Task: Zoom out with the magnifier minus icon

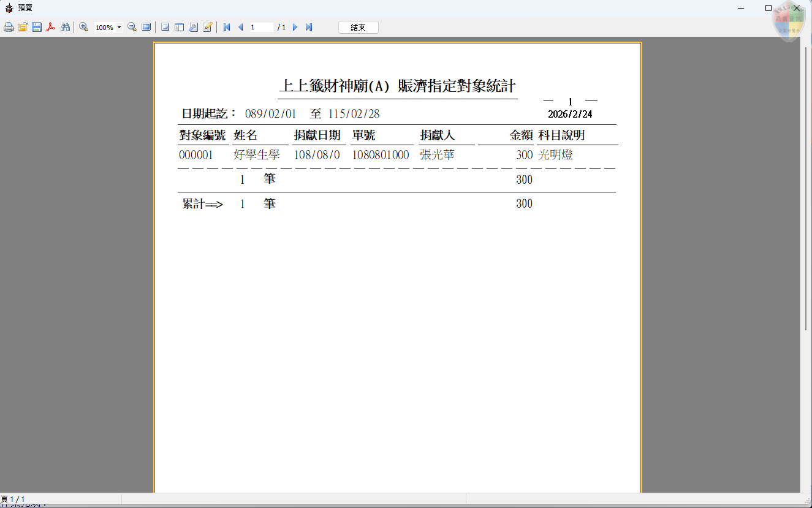Action: pyautogui.click(x=132, y=27)
